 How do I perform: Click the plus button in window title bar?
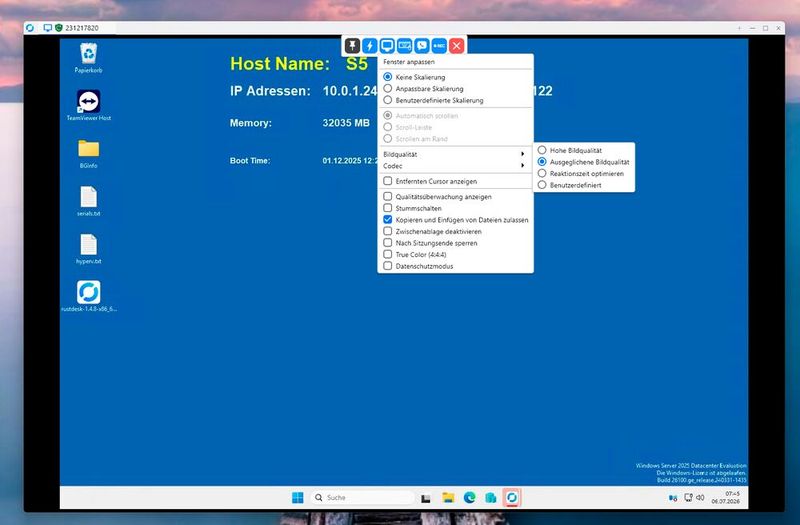(x=739, y=28)
